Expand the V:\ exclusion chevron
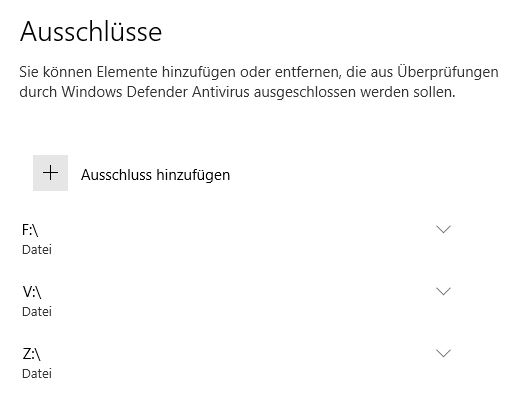The width and height of the screenshot is (507, 397). tap(443, 291)
